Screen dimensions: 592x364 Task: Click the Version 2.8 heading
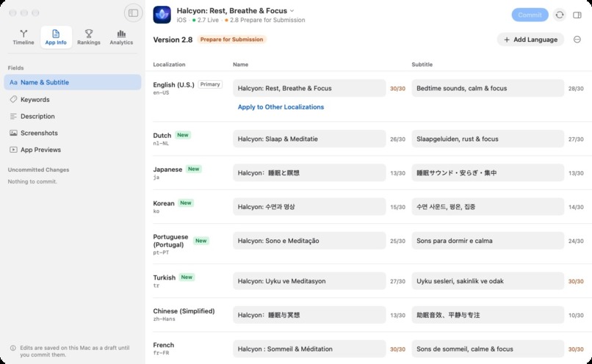[x=173, y=40]
